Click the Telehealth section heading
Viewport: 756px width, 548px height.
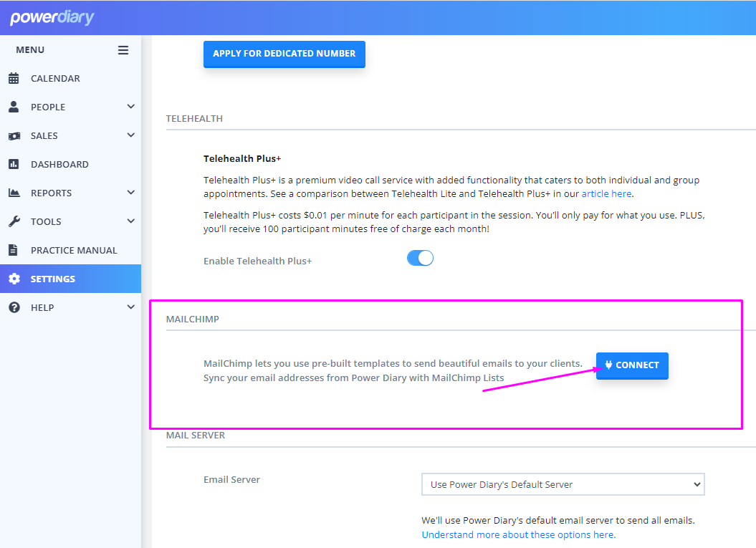point(194,119)
